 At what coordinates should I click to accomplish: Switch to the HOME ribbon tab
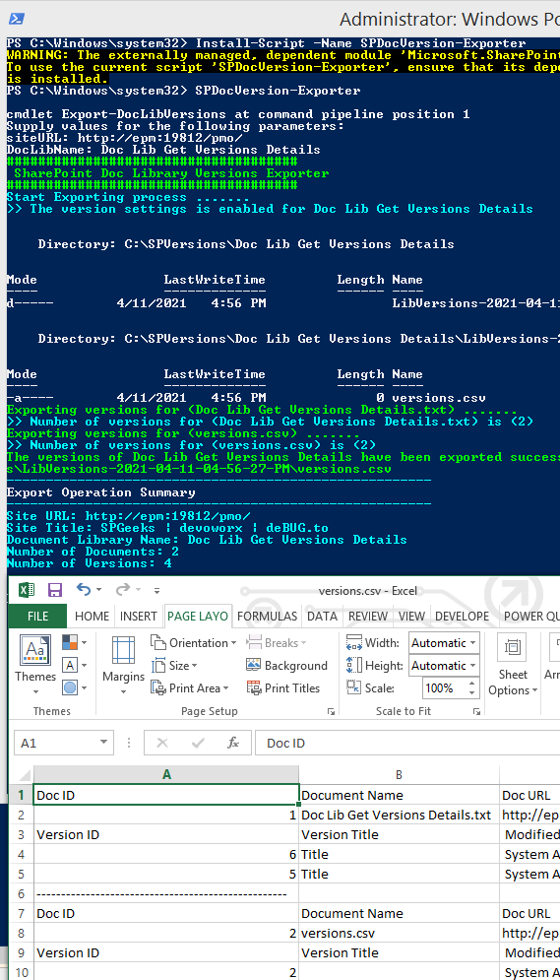[x=92, y=617]
